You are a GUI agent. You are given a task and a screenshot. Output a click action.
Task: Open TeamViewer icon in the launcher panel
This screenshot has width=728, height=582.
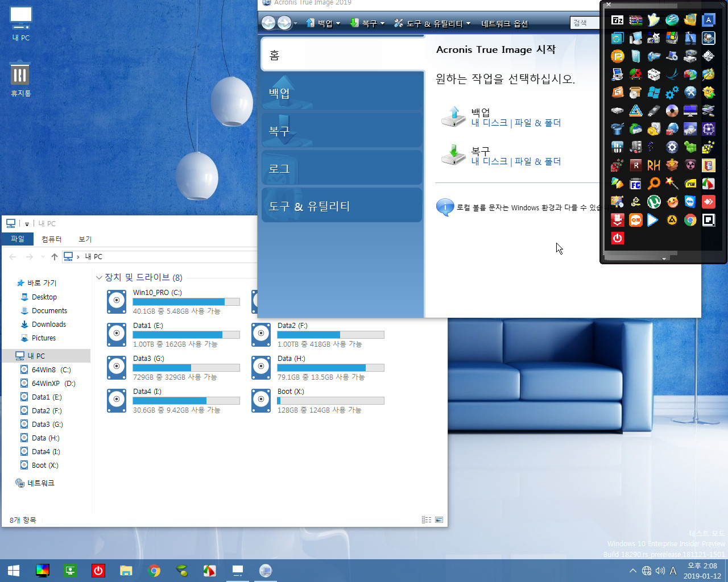tap(690, 202)
